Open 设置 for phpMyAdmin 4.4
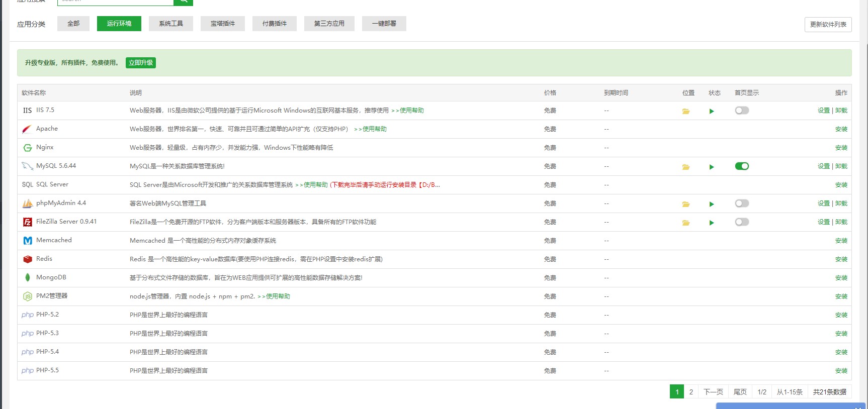The image size is (868, 409). pos(824,203)
